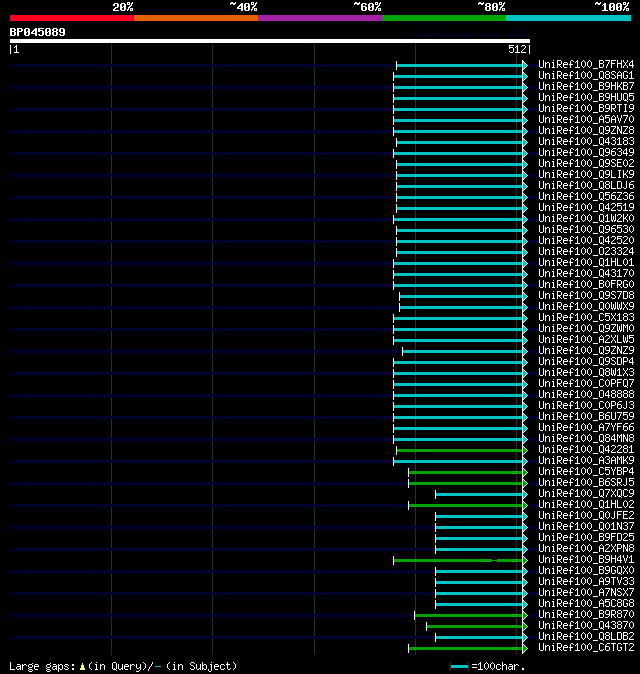This screenshot has width=640, height=674.
Task: Click the white query sequence bar
Action: [x=270, y=41]
